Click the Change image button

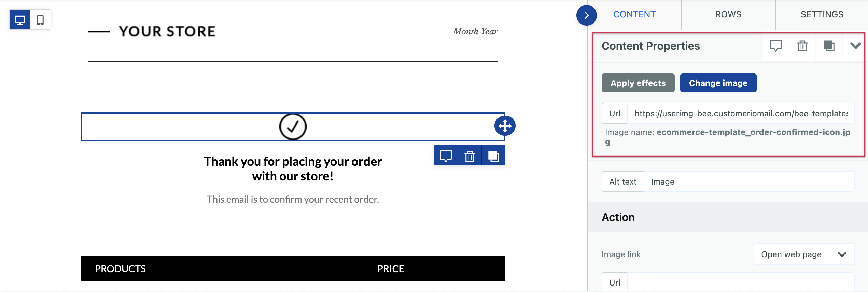(x=718, y=83)
